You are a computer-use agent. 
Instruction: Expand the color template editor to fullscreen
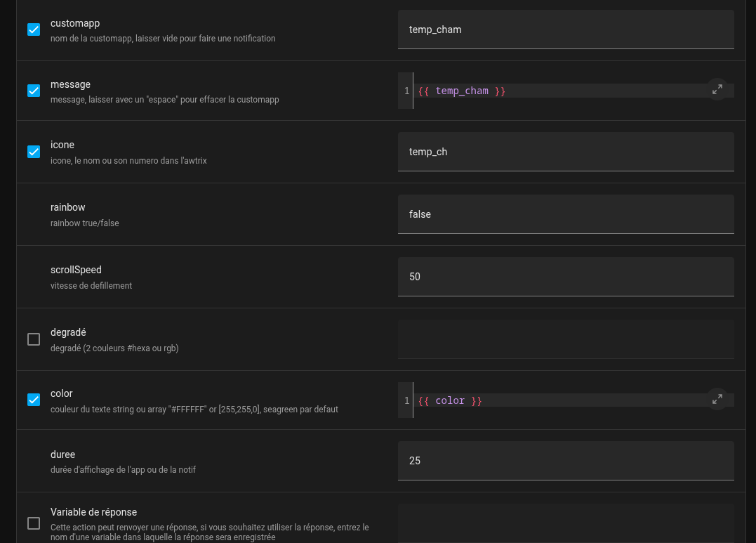(717, 399)
